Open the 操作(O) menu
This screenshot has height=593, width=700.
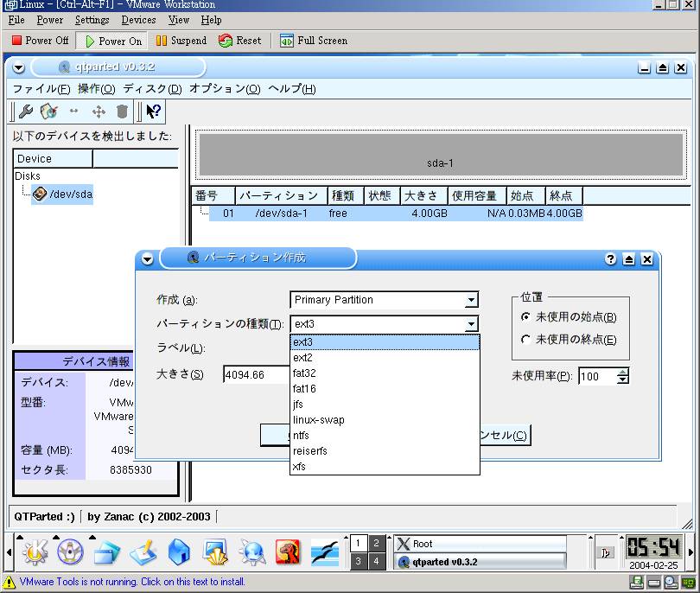tap(97, 89)
